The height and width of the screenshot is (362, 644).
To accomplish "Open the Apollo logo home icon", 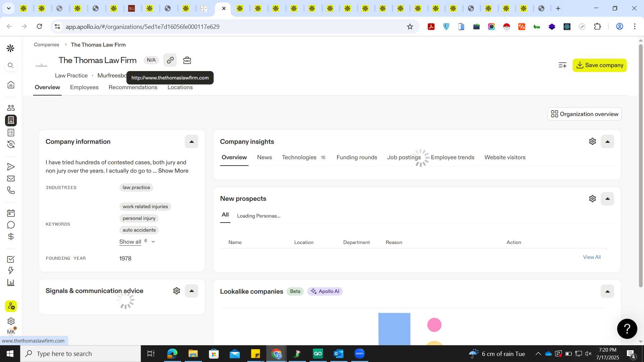I will tap(10, 48).
